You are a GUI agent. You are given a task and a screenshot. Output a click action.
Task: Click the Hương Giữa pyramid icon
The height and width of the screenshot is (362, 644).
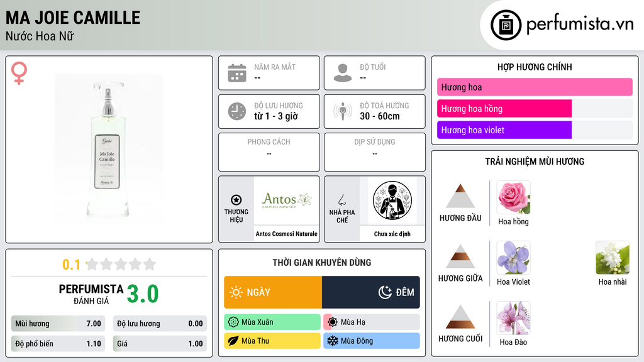click(x=460, y=256)
